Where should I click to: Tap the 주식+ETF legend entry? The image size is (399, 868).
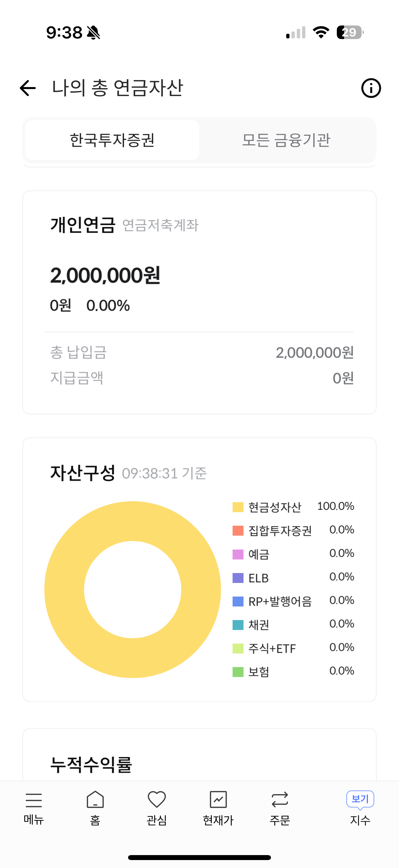coord(272,649)
